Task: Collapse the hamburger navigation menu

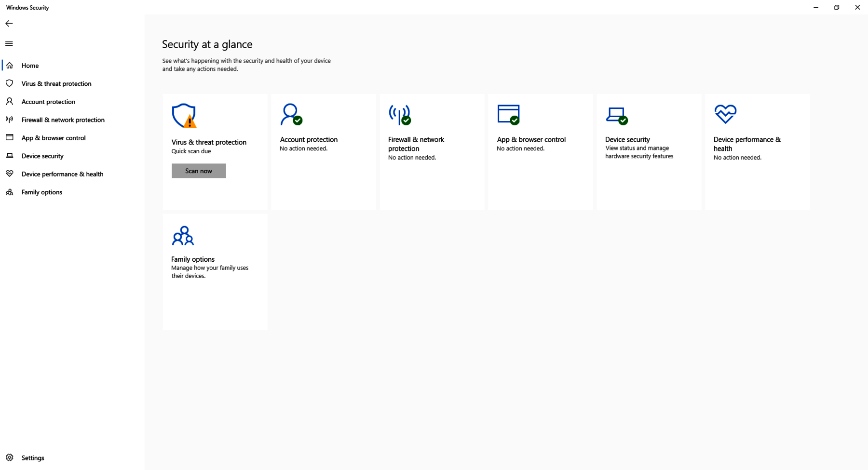Action: click(9, 44)
